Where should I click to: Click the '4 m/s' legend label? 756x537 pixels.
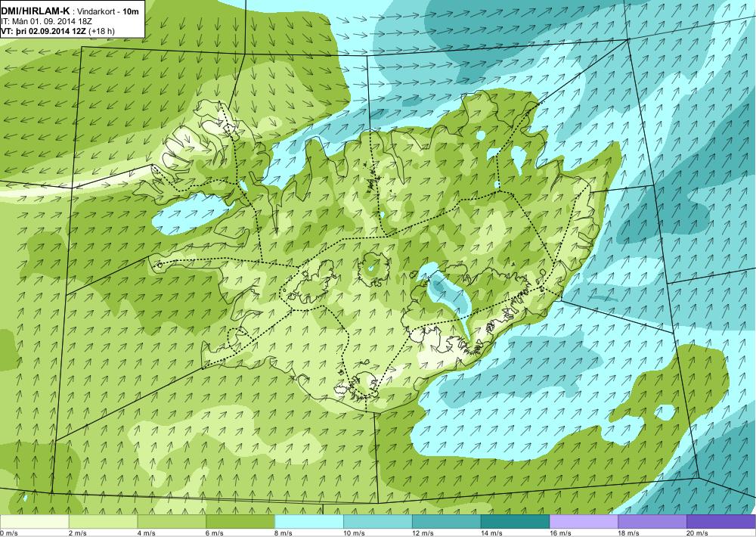coord(147,533)
